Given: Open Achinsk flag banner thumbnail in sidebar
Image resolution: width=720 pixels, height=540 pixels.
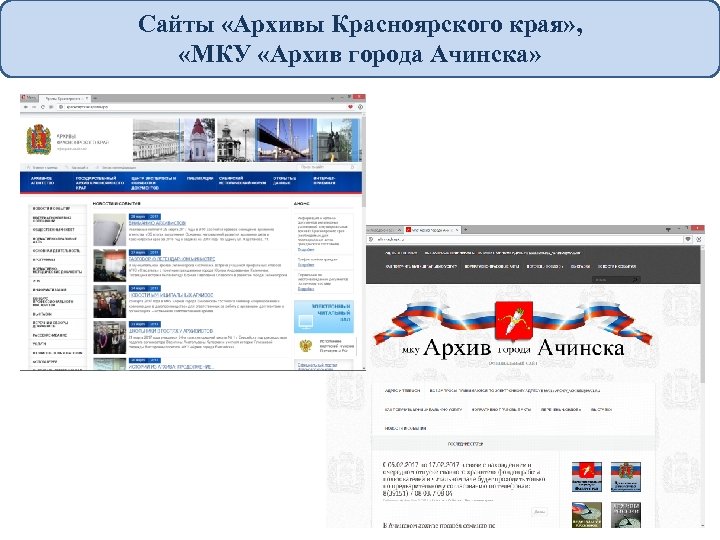Looking at the screenshot, I should tap(587, 477).
